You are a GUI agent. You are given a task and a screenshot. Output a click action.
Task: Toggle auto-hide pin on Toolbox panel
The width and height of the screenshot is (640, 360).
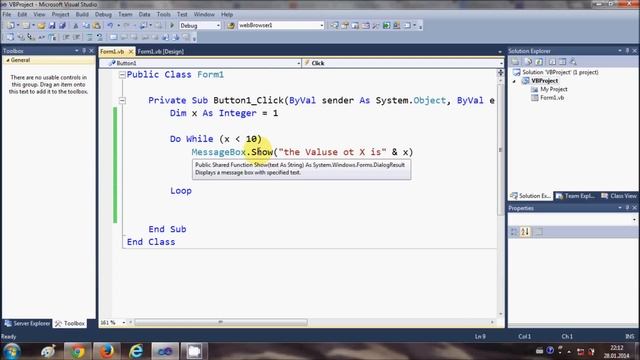pyautogui.click(x=84, y=51)
